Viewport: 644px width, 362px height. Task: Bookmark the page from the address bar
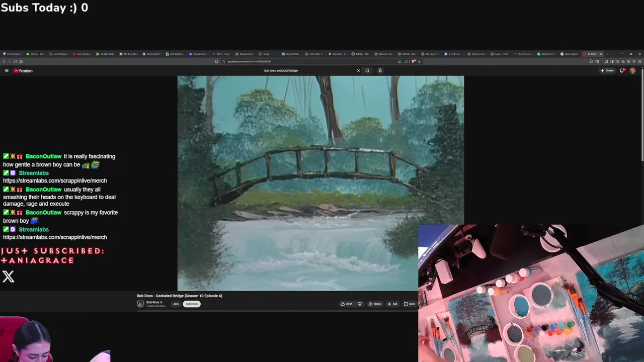click(216, 61)
